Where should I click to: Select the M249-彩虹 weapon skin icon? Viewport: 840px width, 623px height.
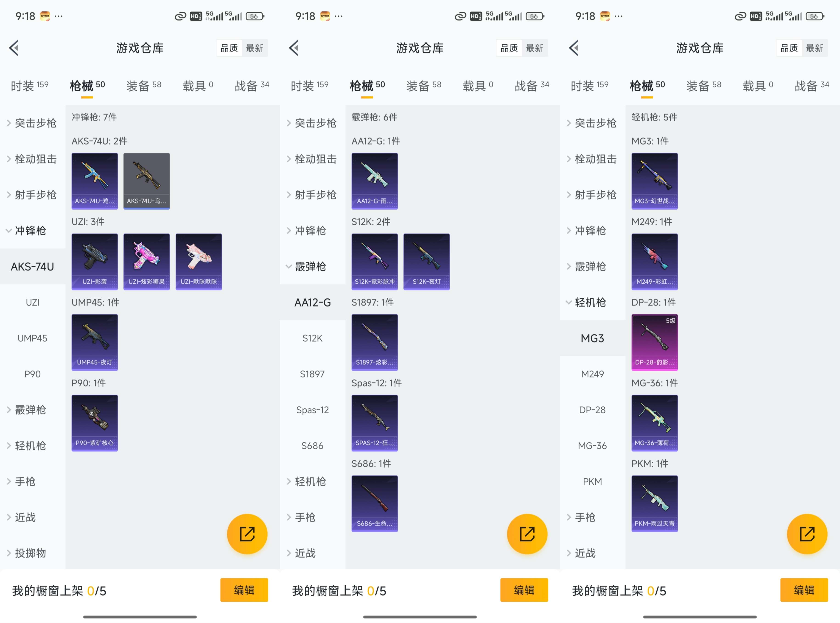(654, 262)
